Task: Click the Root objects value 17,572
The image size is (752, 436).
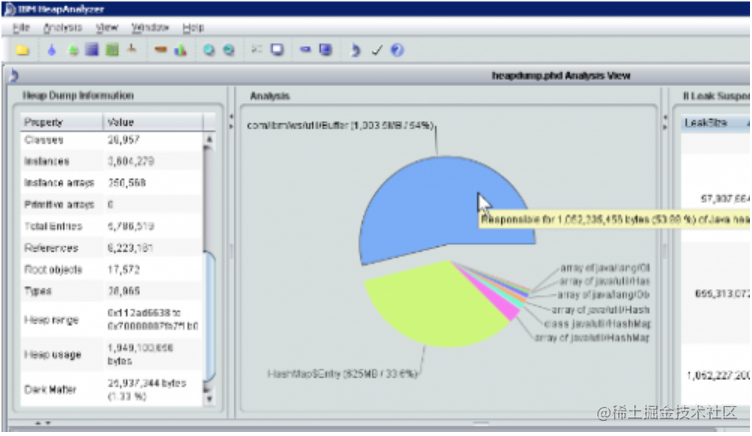Action: 124,270
